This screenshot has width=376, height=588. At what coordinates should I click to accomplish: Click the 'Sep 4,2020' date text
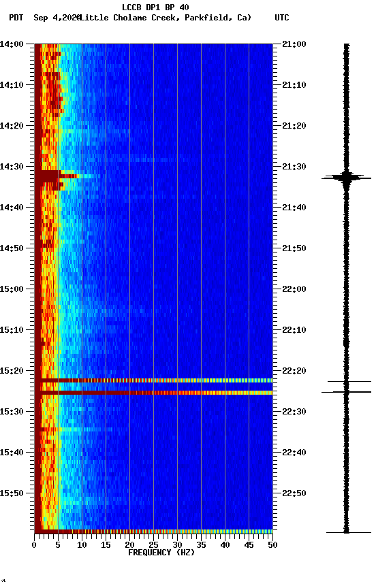coord(57,18)
